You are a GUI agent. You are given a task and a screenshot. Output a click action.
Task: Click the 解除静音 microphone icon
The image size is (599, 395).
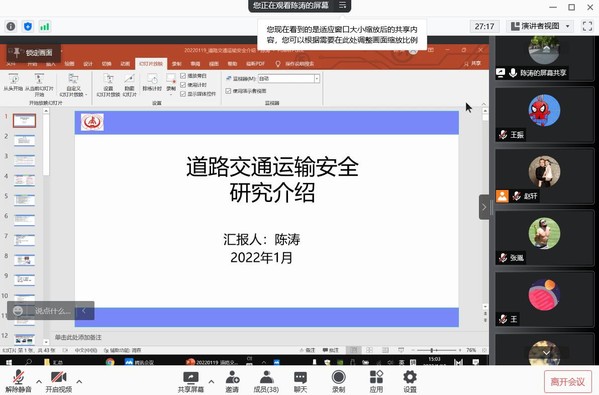(18, 377)
